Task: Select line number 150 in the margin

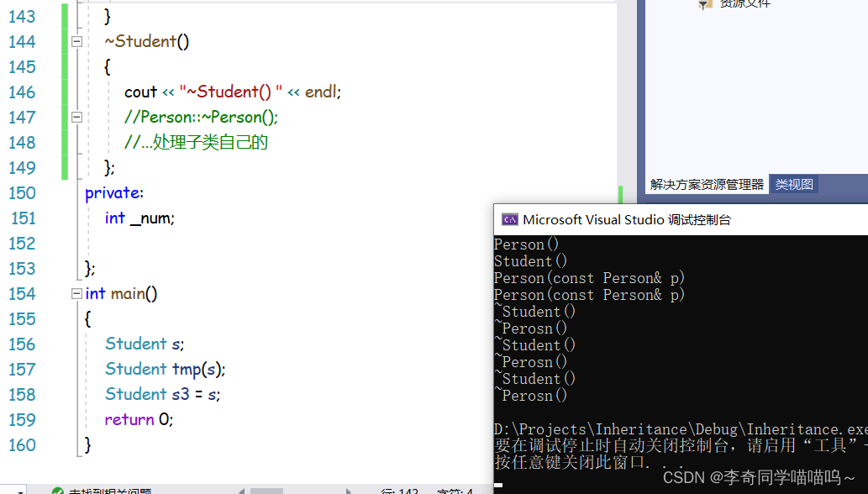Action: pyautogui.click(x=22, y=193)
